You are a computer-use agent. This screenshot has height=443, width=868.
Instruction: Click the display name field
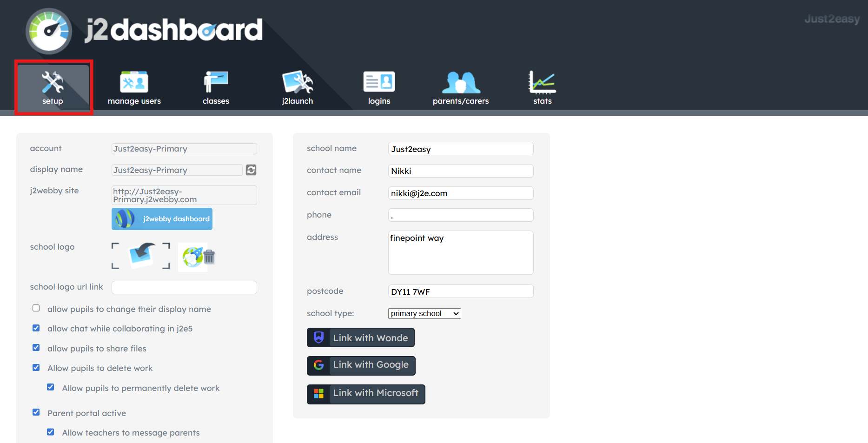[177, 170]
